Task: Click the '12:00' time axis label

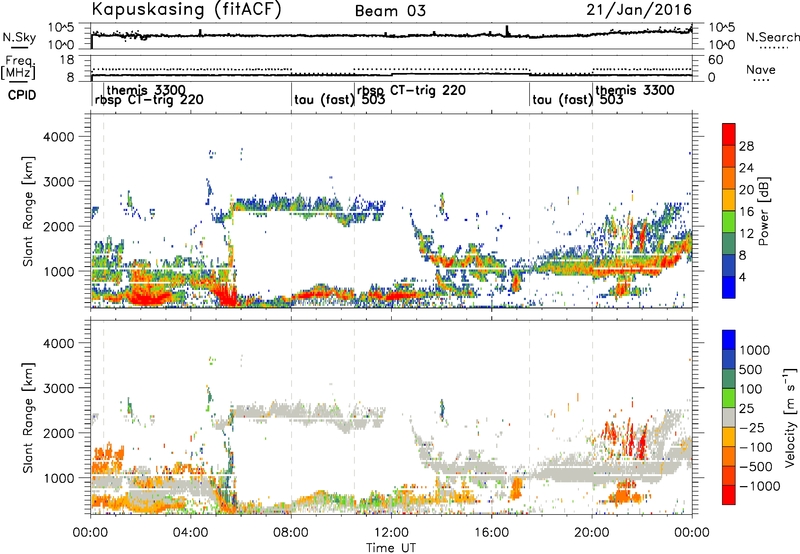Action: click(391, 533)
